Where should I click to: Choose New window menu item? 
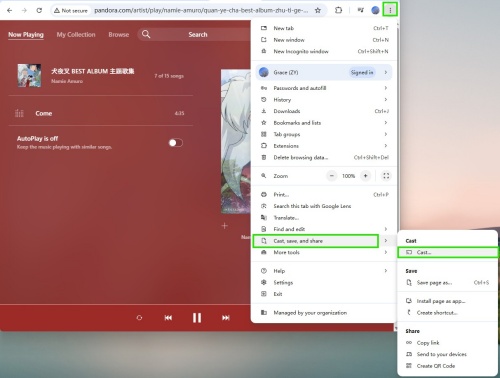(324, 40)
